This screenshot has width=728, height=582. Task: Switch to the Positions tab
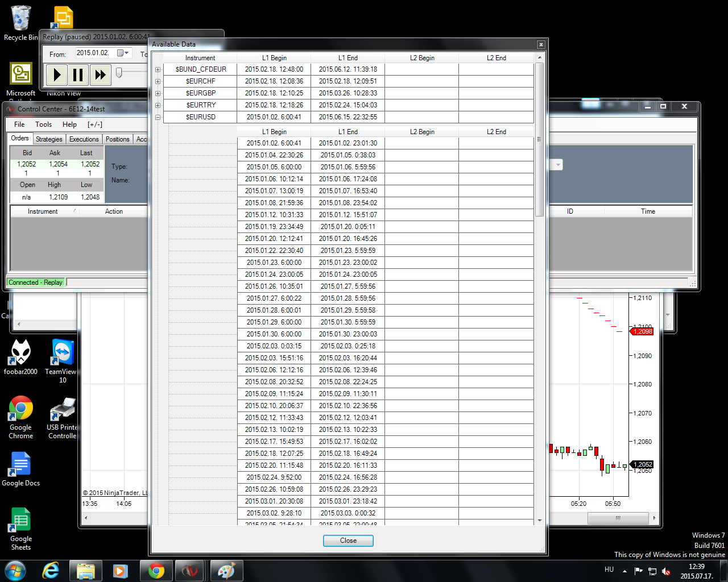click(x=118, y=139)
